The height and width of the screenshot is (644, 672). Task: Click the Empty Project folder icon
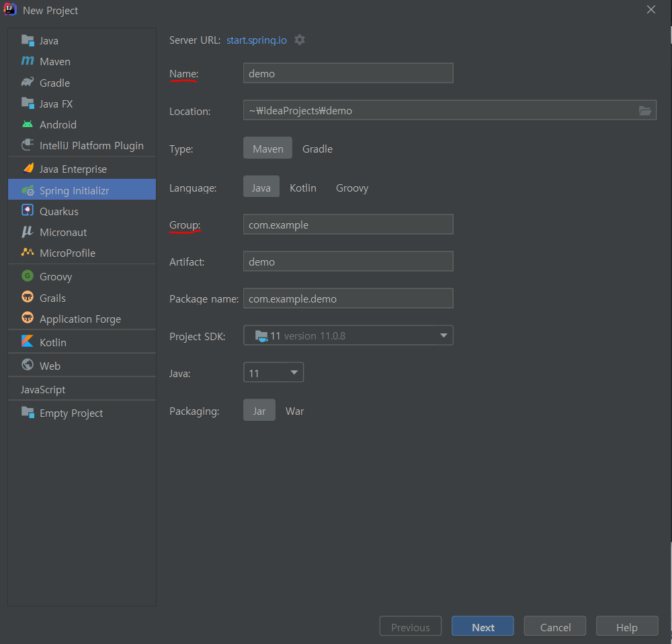[x=28, y=413]
